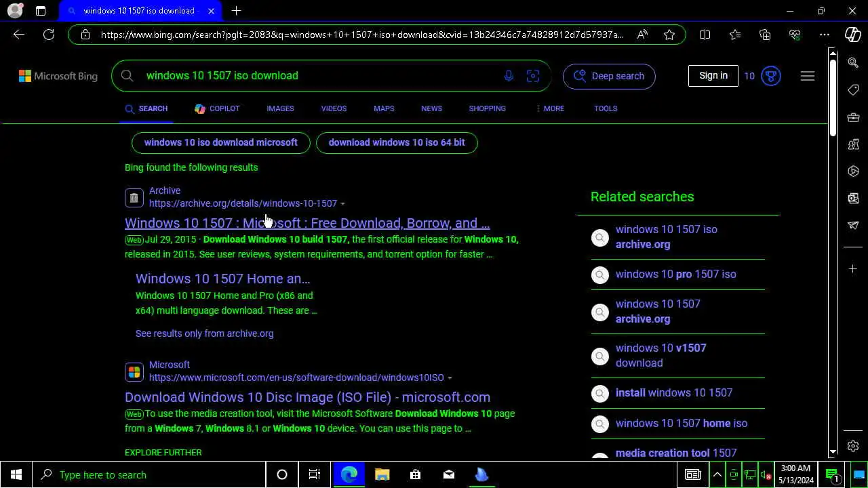
Task: Open 'Windows 10 1507 : Microsoft : Free Download' result
Action: [307, 223]
